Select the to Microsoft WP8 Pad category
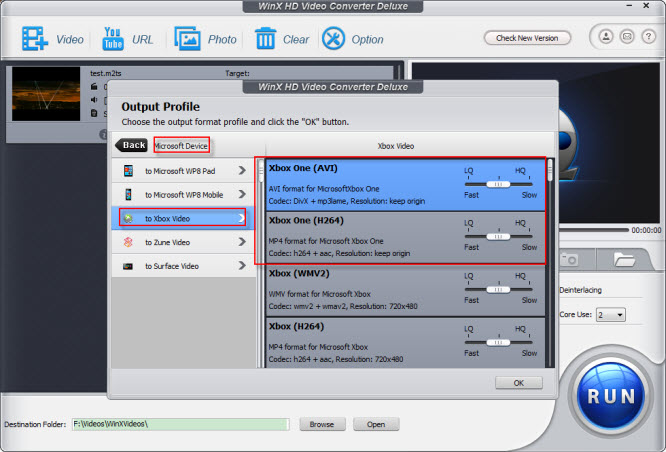This screenshot has height=452, width=666. [x=183, y=171]
